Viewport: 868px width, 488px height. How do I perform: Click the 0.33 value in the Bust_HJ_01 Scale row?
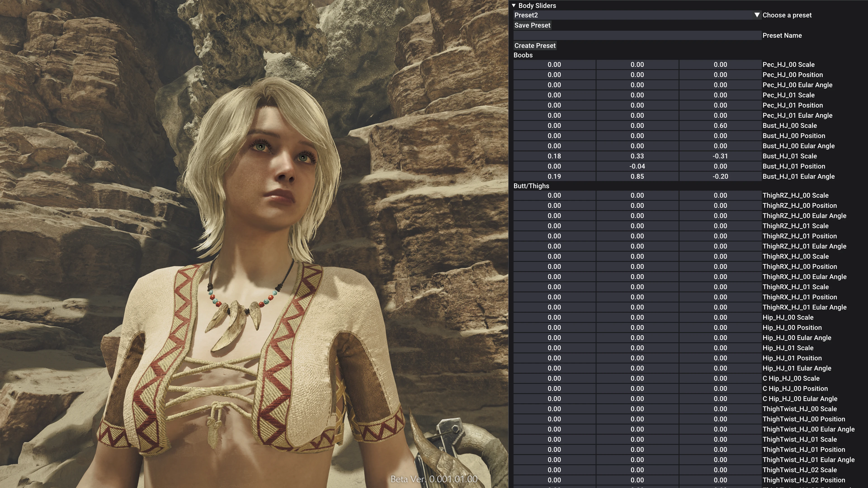(x=637, y=156)
